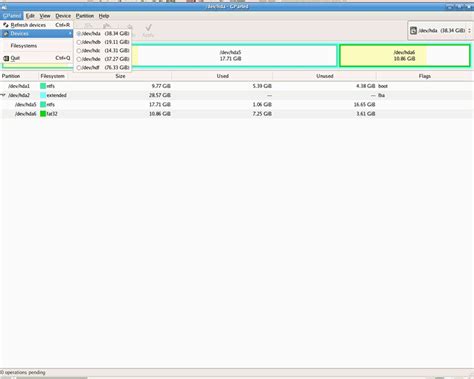Sort by the Size column header
This screenshot has height=379, width=474.
pyautogui.click(x=120, y=76)
